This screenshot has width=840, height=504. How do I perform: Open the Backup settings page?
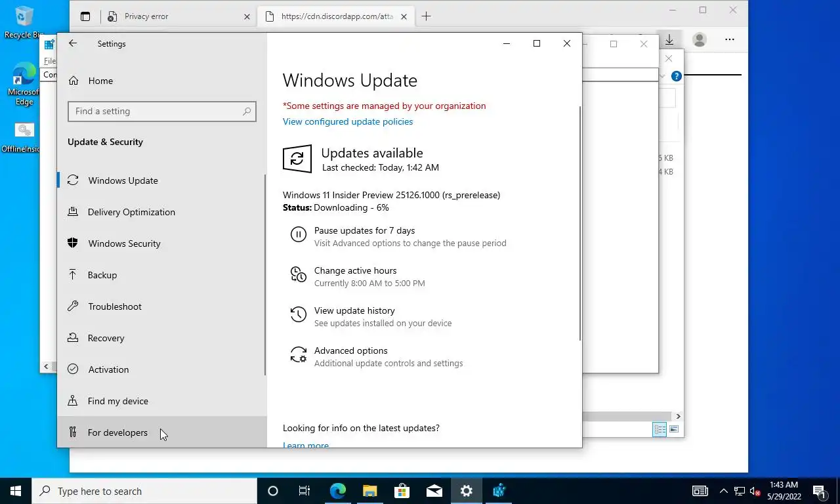(161, 275)
